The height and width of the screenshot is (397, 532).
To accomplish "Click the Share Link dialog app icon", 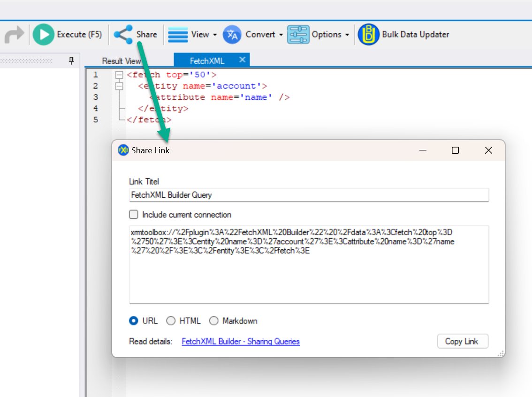I will pyautogui.click(x=123, y=150).
